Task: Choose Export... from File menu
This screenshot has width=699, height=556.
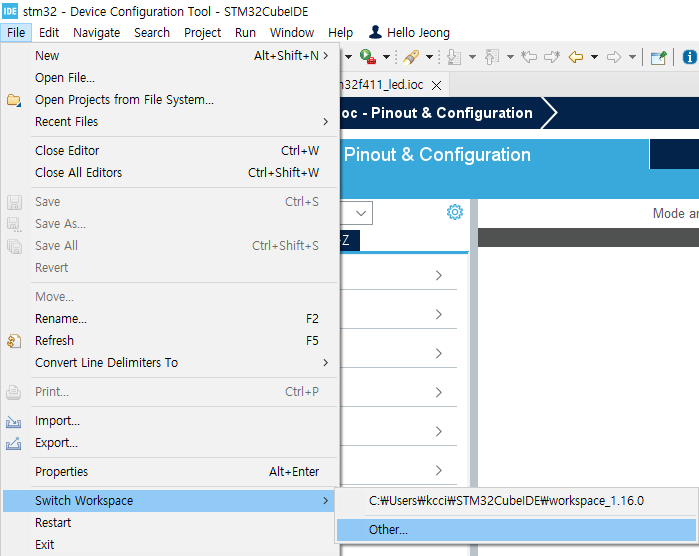Action: (169, 442)
